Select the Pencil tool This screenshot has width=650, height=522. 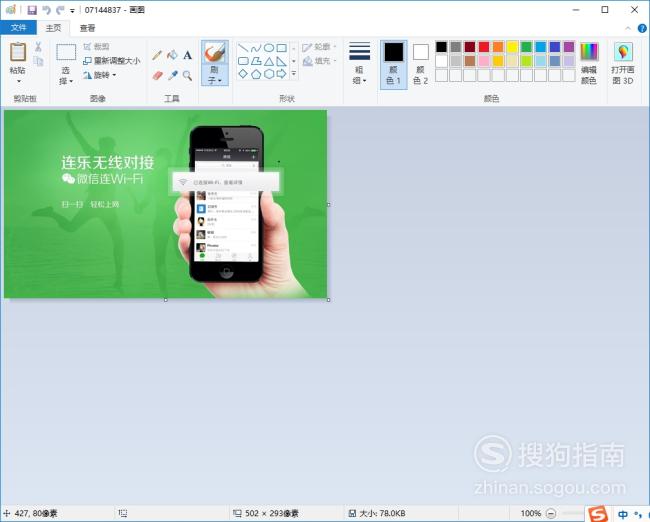(157, 55)
